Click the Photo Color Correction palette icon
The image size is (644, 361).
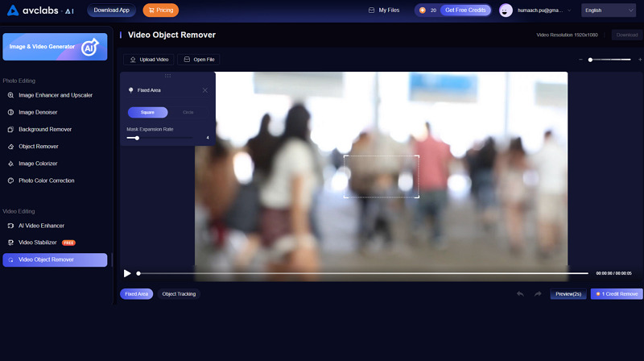(10, 180)
